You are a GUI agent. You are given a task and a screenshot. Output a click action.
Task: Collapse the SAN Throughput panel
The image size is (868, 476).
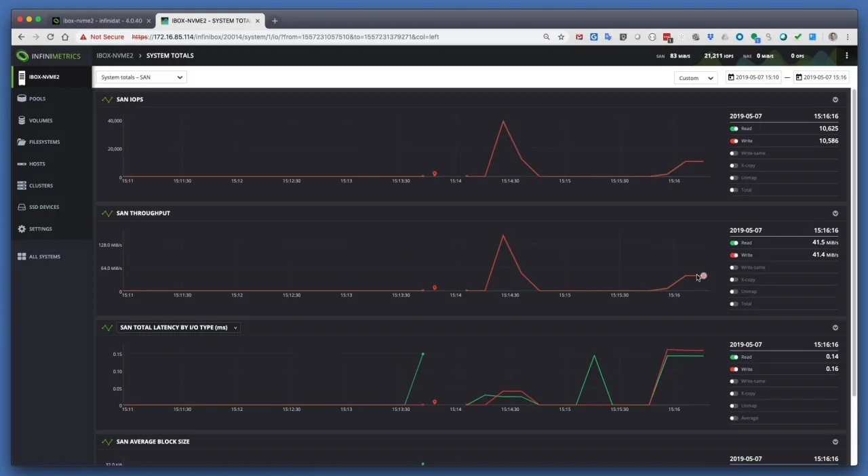835,214
